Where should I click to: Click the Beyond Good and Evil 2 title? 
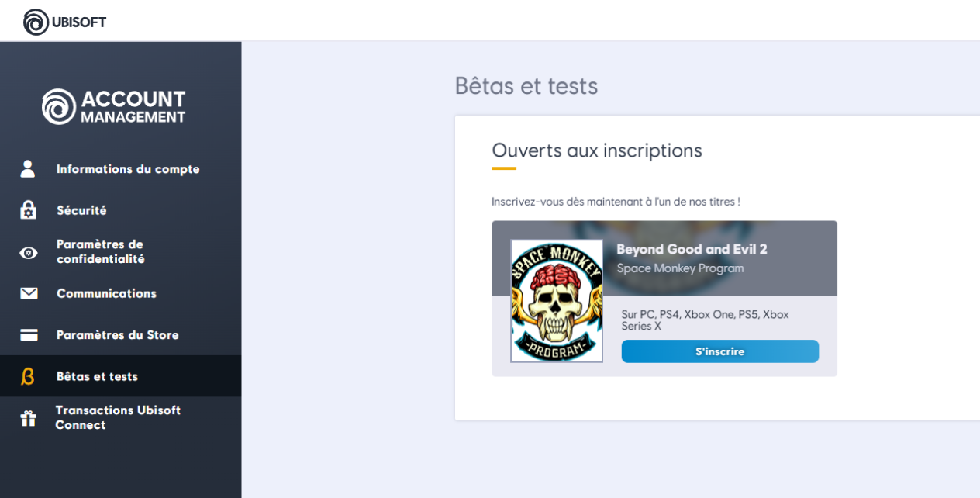point(692,249)
